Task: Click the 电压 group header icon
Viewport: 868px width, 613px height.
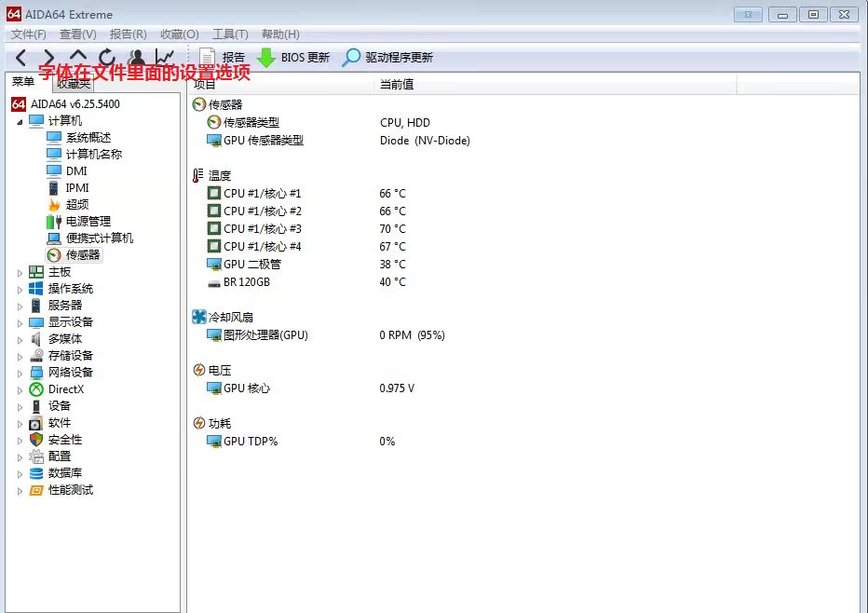Action: coord(198,370)
